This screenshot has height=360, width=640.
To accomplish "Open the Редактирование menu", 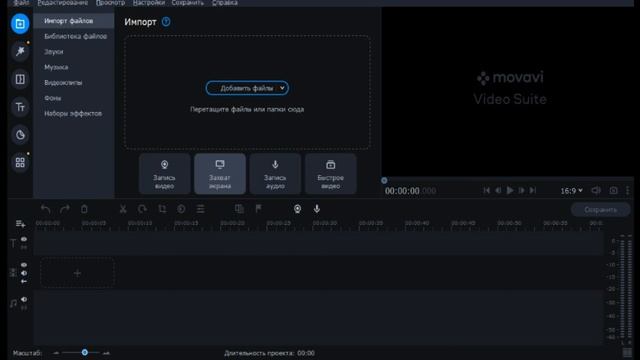I will coord(62,3).
